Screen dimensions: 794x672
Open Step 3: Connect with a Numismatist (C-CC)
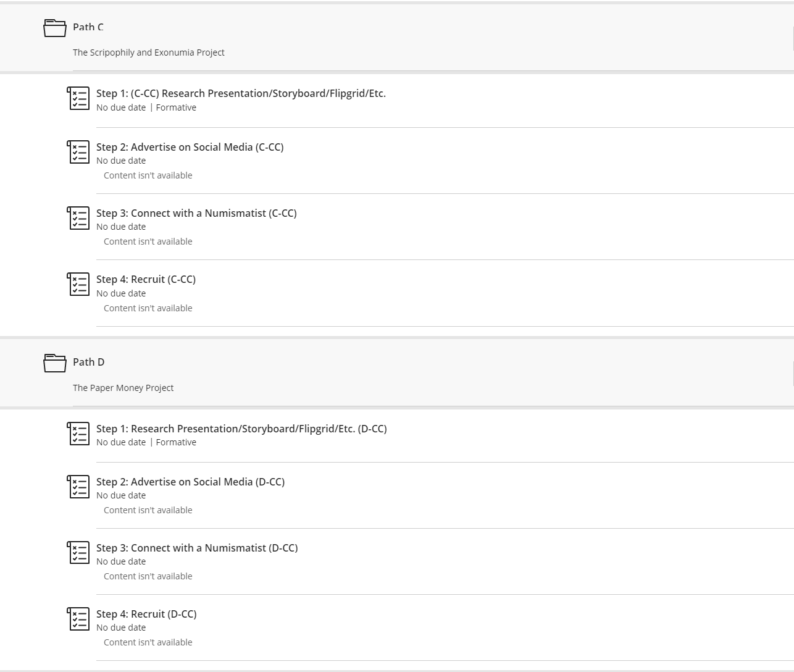click(x=196, y=213)
